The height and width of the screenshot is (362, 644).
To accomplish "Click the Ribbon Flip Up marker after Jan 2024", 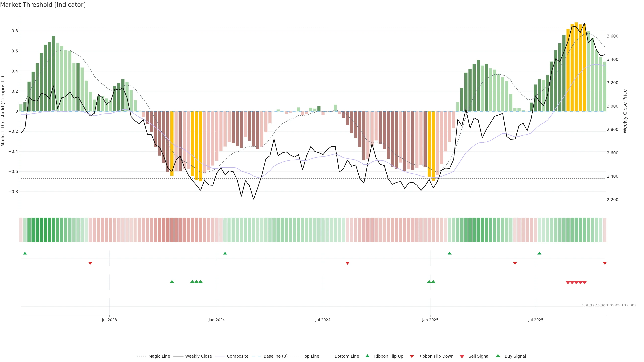I will pos(225,253).
